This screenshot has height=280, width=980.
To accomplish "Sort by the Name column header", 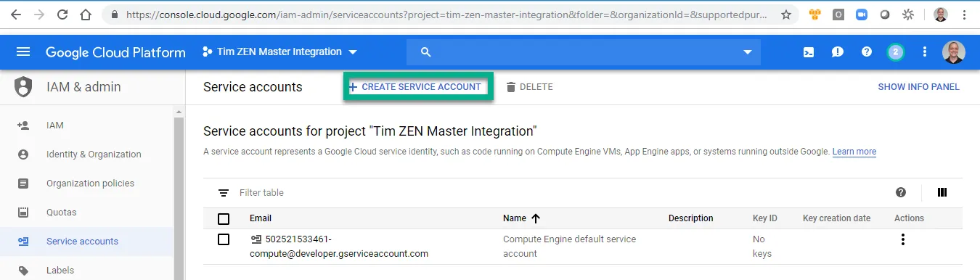I will click(515, 218).
